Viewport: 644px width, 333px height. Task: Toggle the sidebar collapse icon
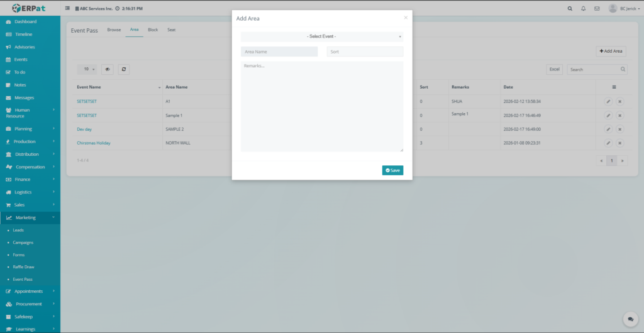click(x=67, y=8)
